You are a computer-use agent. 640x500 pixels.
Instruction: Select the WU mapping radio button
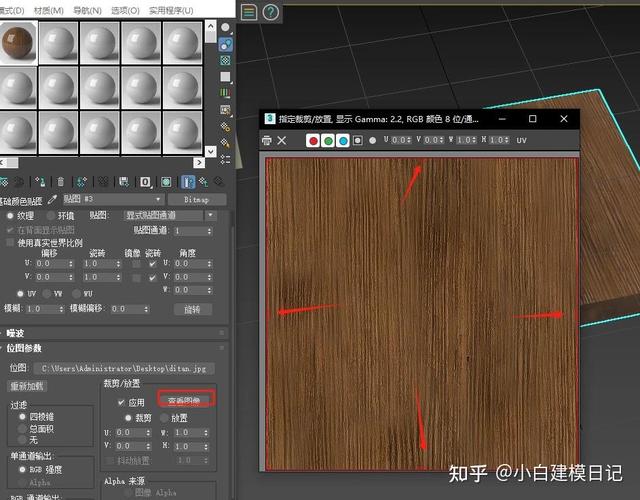pos(76,293)
